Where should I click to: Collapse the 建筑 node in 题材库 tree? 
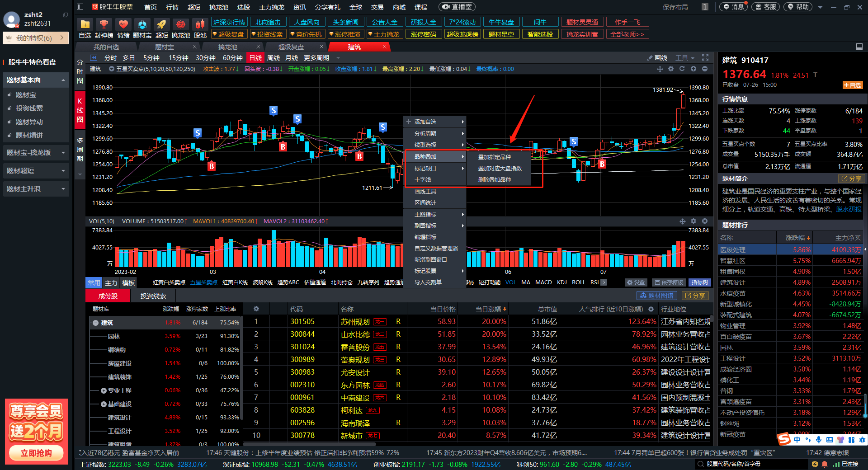coord(96,323)
